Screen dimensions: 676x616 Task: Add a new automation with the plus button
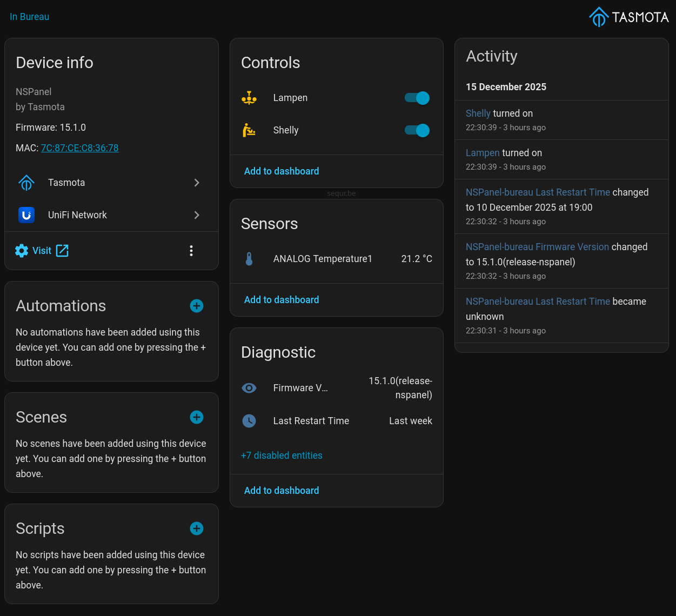pos(196,306)
